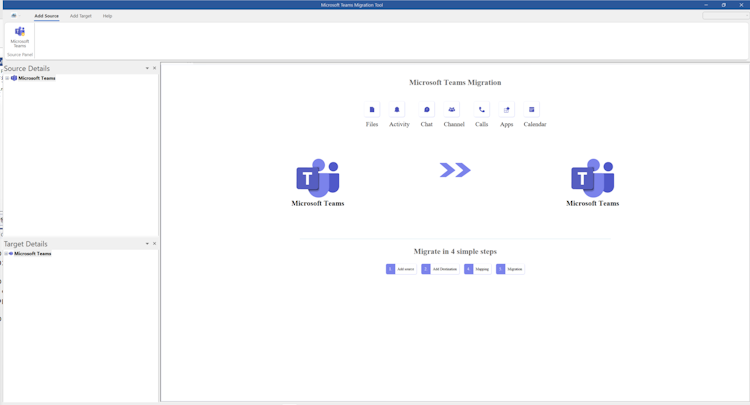Click the Chat feature icon
Screen dimensions: 750x405
pyautogui.click(x=427, y=109)
